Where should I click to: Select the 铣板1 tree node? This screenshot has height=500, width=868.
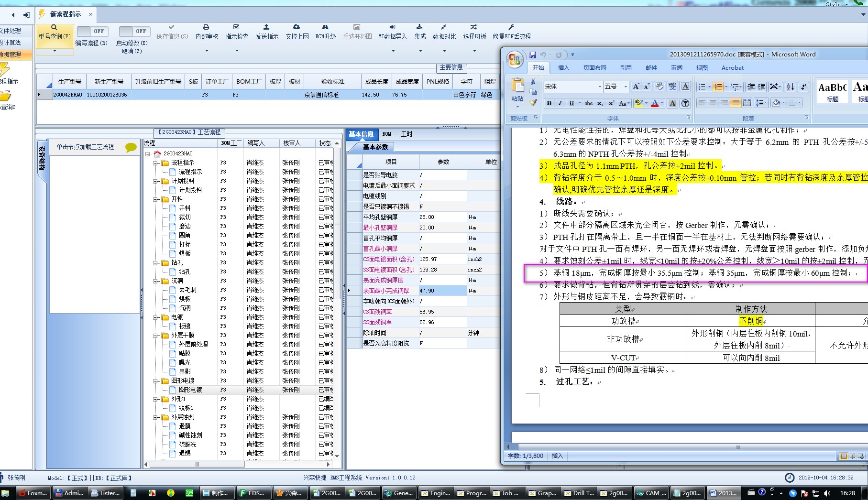click(x=186, y=408)
